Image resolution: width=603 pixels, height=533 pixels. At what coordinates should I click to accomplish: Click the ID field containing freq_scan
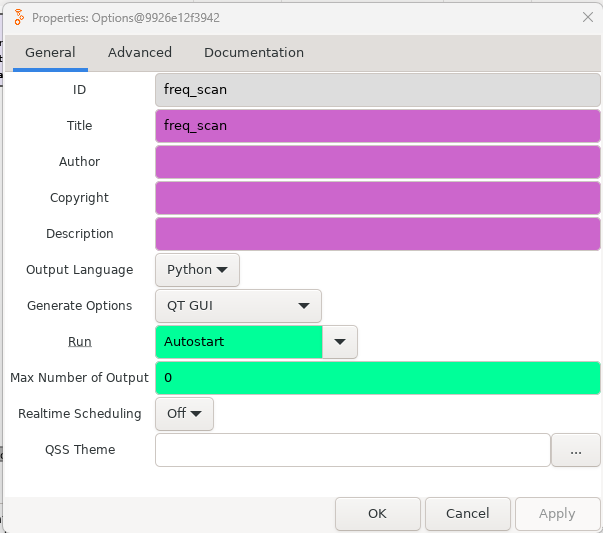pos(378,90)
